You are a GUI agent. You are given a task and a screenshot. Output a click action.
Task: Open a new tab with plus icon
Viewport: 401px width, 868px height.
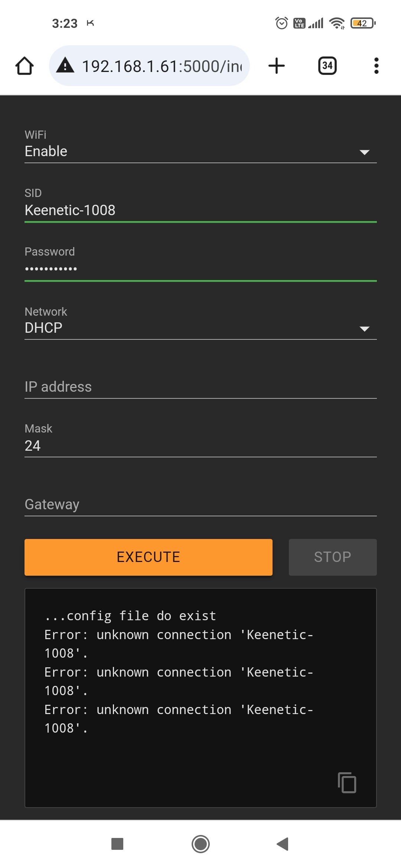tap(277, 66)
